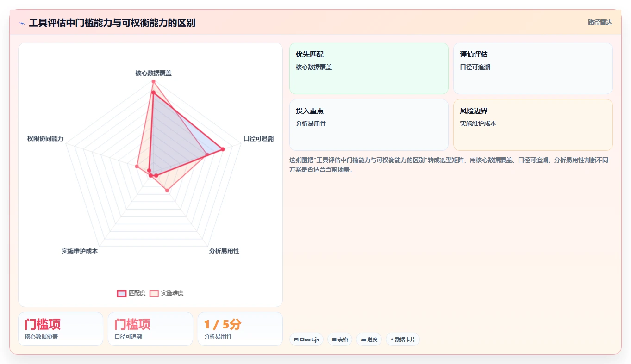Viewport: 631px width, 364px height.
Task: Click the 门槛项 口径可追溯 stat card
Action: tap(150, 329)
